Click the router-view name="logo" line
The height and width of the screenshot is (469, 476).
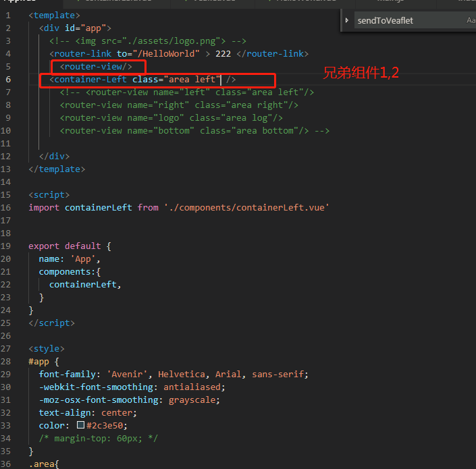click(x=171, y=118)
